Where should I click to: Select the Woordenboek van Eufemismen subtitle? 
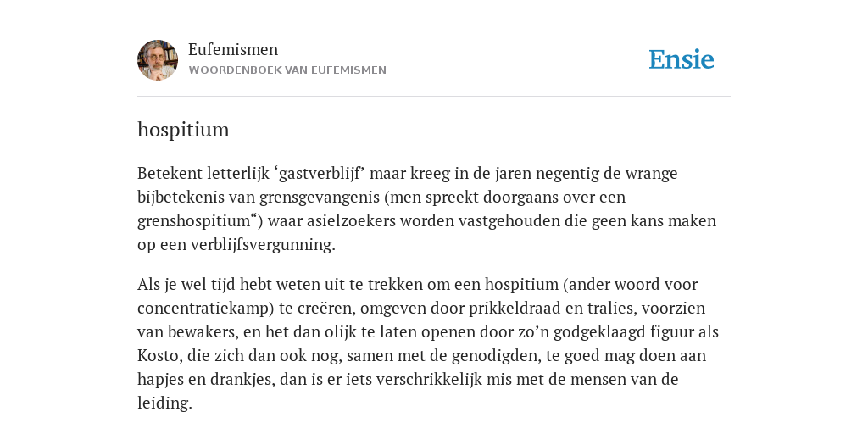tap(287, 70)
